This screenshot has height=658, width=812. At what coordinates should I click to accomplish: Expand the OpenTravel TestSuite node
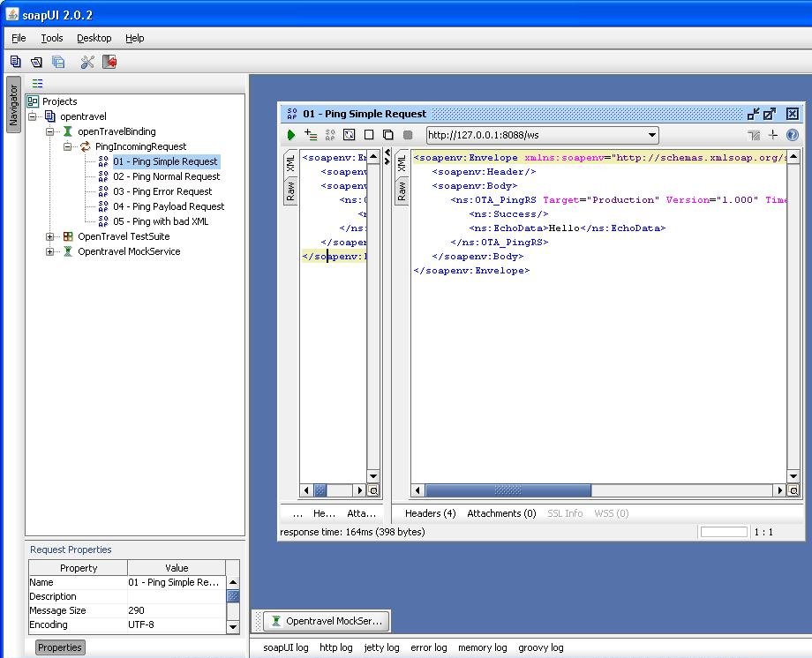pyautogui.click(x=49, y=236)
